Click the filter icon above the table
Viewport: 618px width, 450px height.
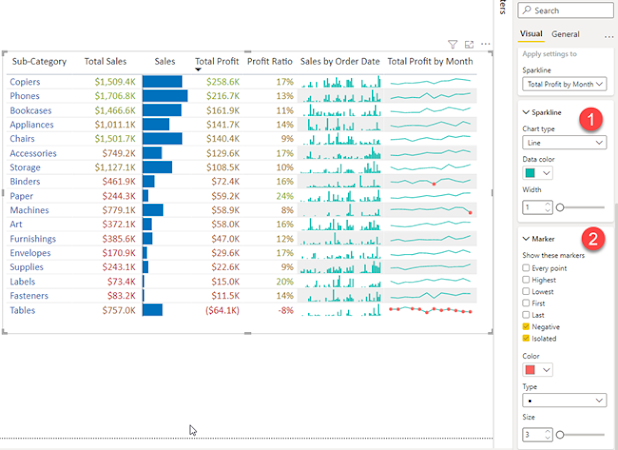click(x=452, y=45)
